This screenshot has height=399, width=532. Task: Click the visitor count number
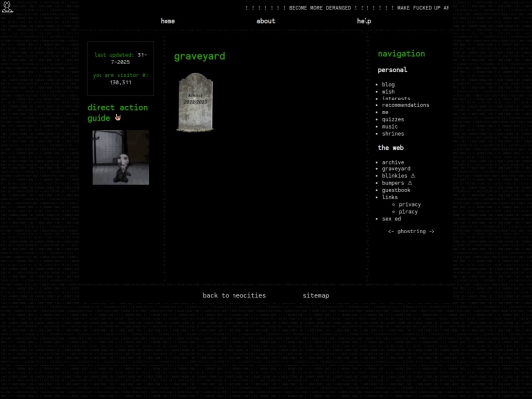(x=120, y=82)
